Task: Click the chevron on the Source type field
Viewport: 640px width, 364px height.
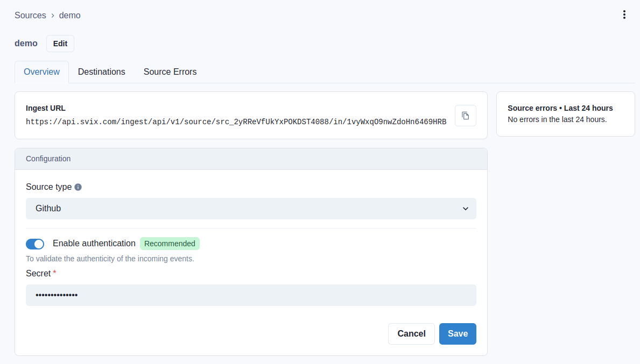Action: pyautogui.click(x=465, y=209)
